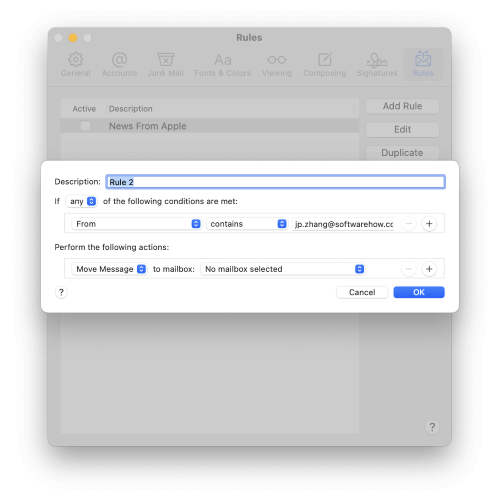Click the jp.zhang email address field
The image size is (500, 500).
(343, 224)
